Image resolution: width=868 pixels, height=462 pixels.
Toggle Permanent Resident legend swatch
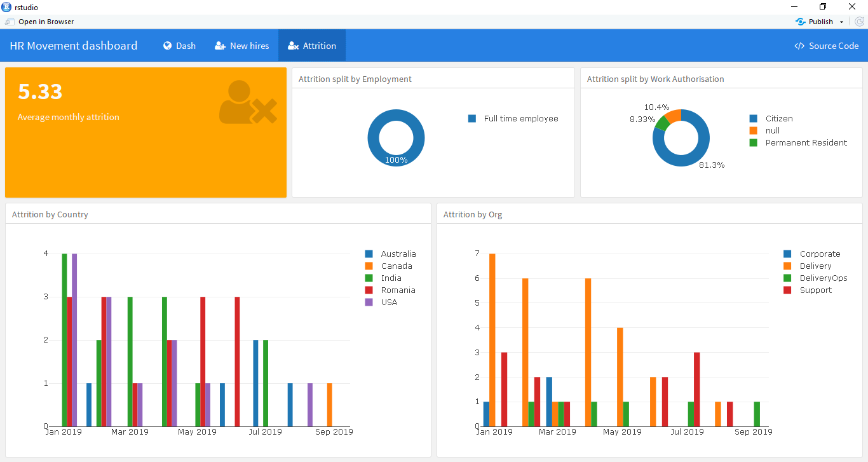(x=754, y=143)
